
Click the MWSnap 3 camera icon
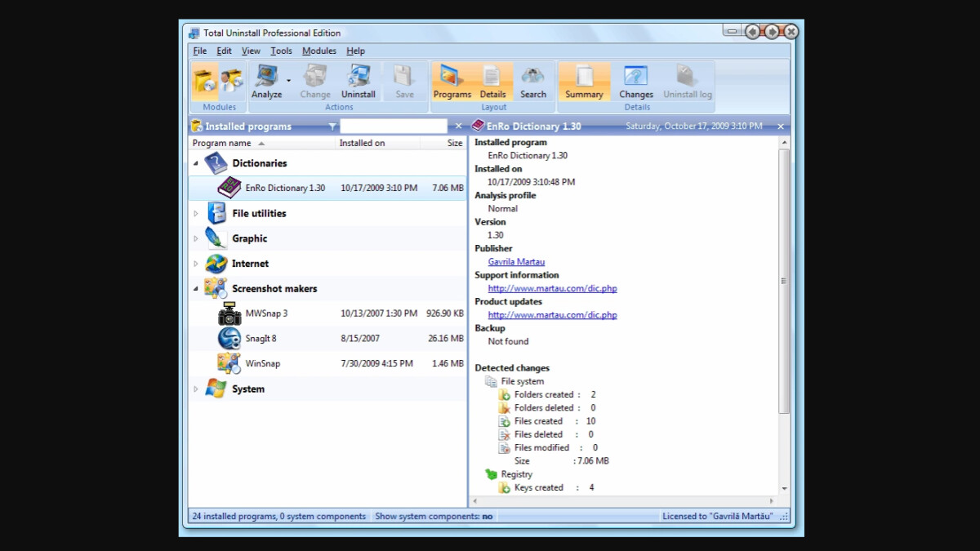(x=229, y=313)
